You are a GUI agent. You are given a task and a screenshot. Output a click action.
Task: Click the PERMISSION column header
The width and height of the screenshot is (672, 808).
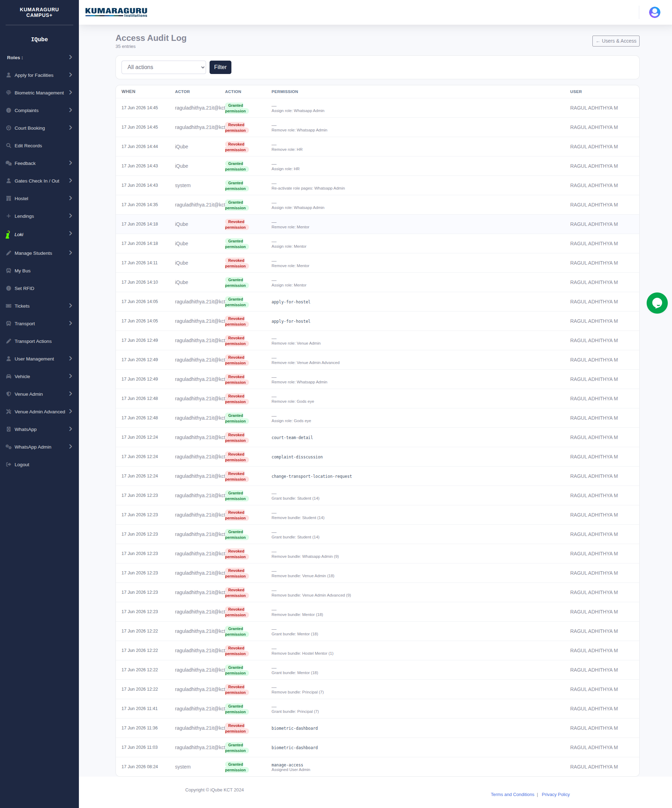[285, 92]
